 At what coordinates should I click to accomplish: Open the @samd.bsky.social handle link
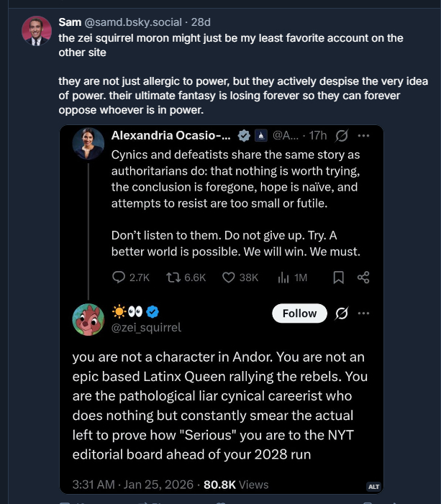click(x=125, y=22)
